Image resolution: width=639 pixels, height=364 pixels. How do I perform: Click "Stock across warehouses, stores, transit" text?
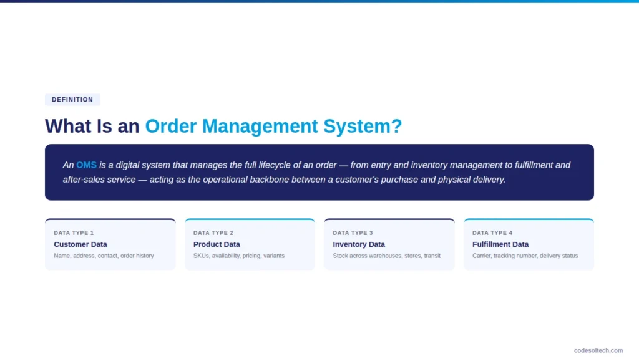pos(386,256)
